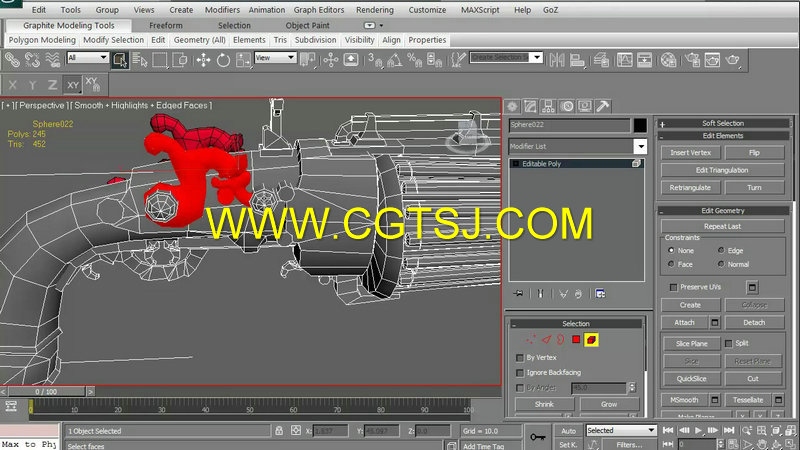The height and width of the screenshot is (450, 800).
Task: Choose the Rectangular Selection Region icon
Action: click(160, 60)
